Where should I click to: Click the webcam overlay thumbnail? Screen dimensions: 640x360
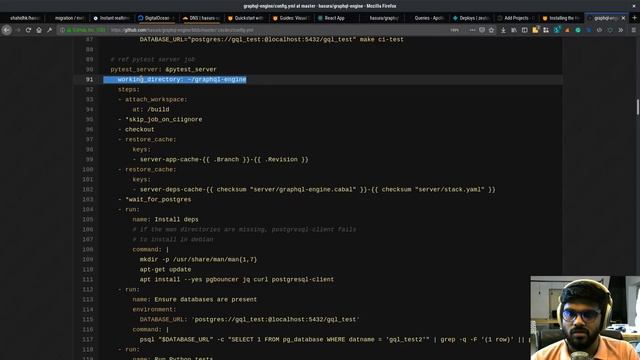(x=585, y=318)
